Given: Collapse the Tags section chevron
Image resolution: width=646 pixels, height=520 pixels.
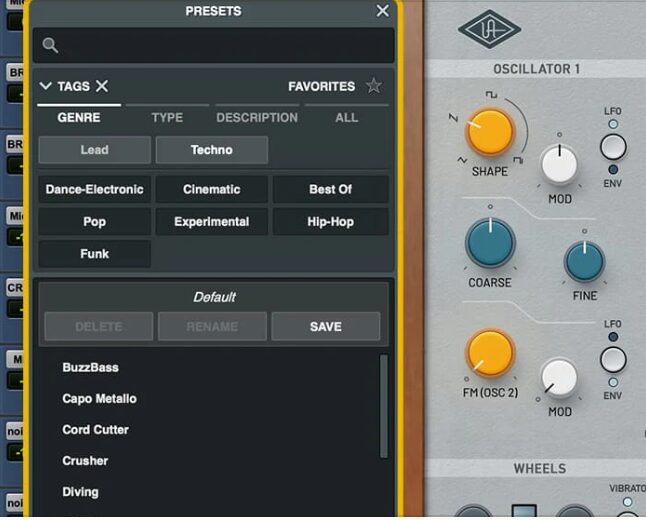Looking at the screenshot, I should [45, 86].
